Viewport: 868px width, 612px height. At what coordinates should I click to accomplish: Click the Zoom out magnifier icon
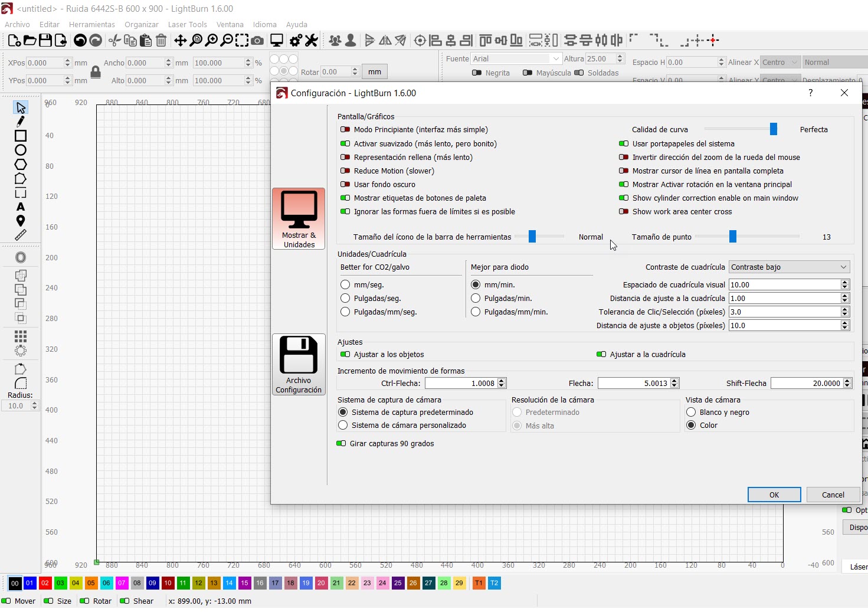click(227, 40)
